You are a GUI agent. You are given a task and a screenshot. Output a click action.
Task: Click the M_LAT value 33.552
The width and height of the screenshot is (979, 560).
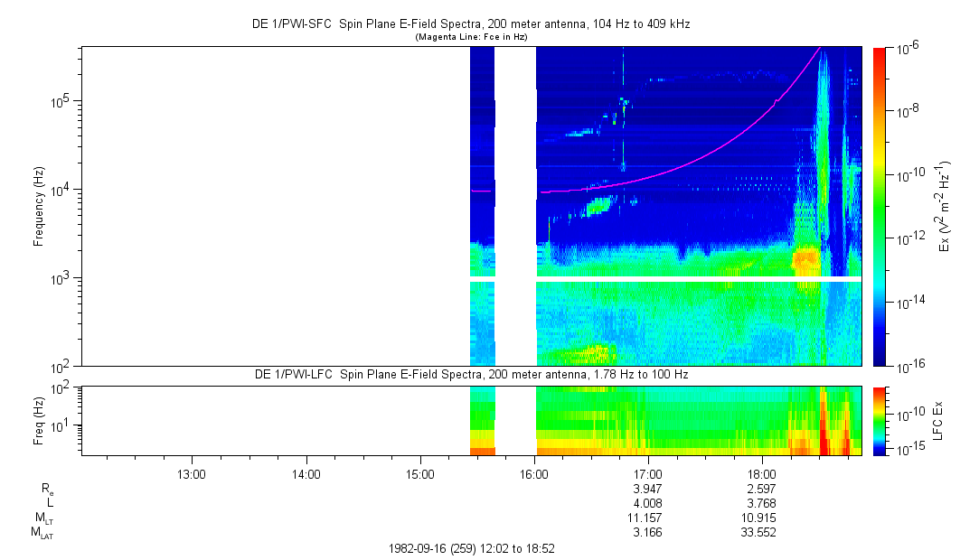coord(758,533)
